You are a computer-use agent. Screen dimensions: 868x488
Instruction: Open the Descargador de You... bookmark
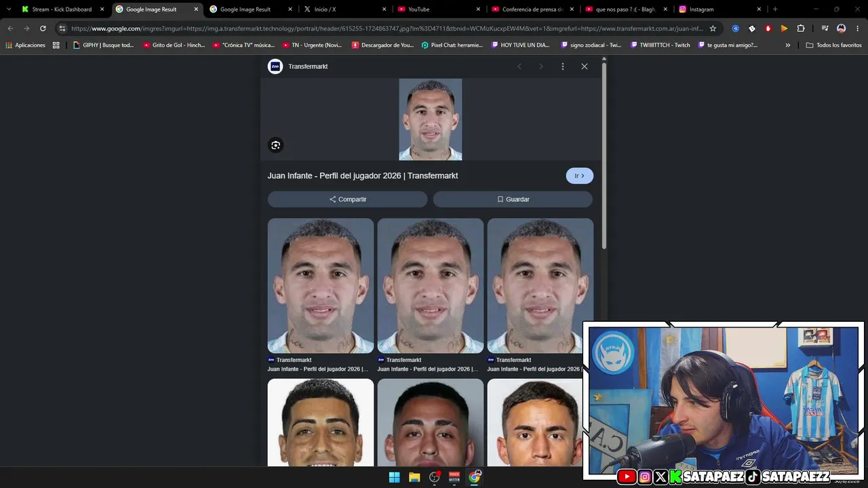pos(382,45)
